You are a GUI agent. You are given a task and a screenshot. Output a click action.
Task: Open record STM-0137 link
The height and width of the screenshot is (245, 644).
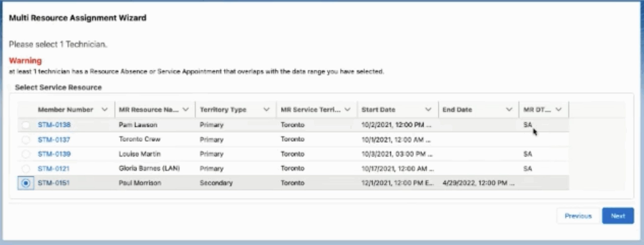(x=54, y=139)
